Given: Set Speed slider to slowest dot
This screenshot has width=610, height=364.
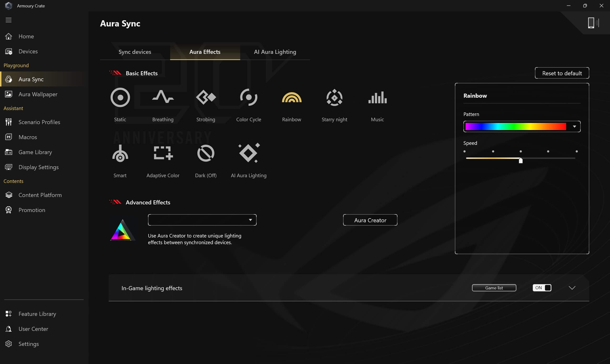Looking at the screenshot, I should pyautogui.click(x=464, y=151).
